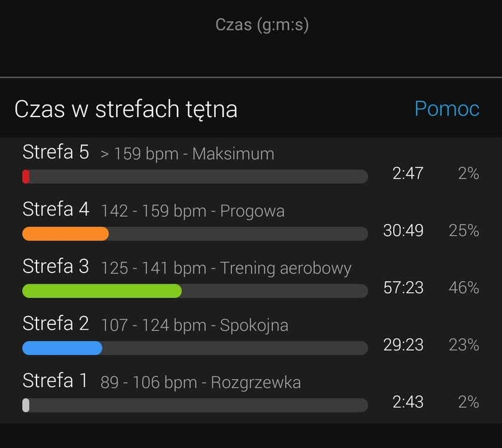Click the 25% value for Strefa 4
Screen dimensions: 502x448
coord(464,231)
